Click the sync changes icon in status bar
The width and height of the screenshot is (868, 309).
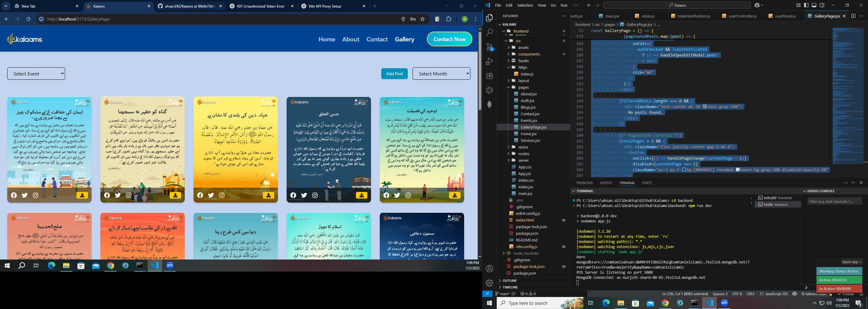514,294
